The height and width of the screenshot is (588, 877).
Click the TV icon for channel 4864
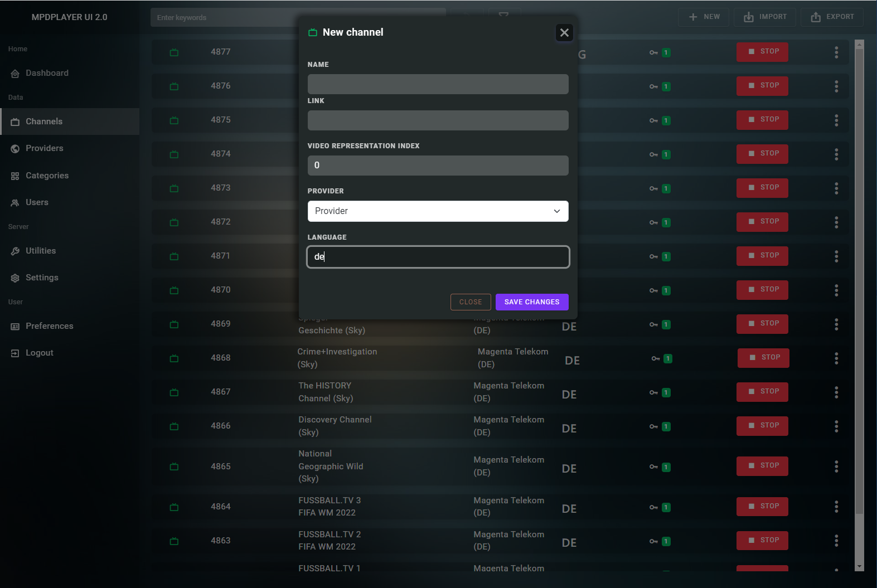tap(174, 507)
